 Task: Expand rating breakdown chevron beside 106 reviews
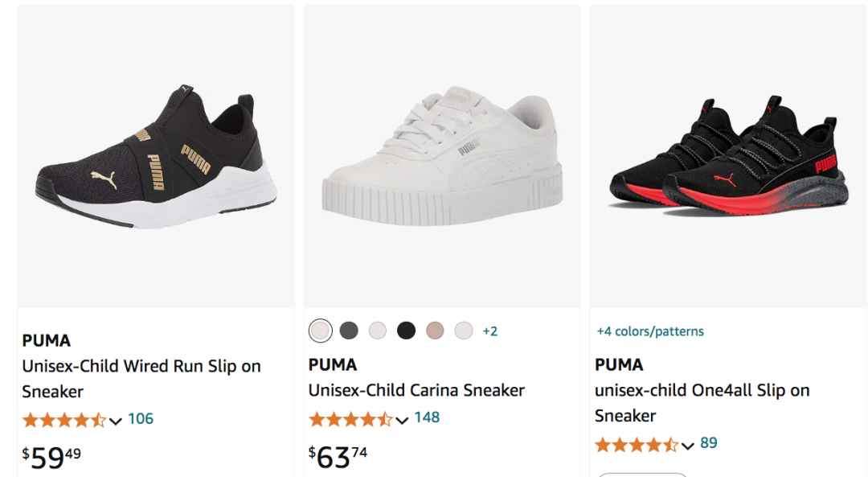[x=116, y=421]
